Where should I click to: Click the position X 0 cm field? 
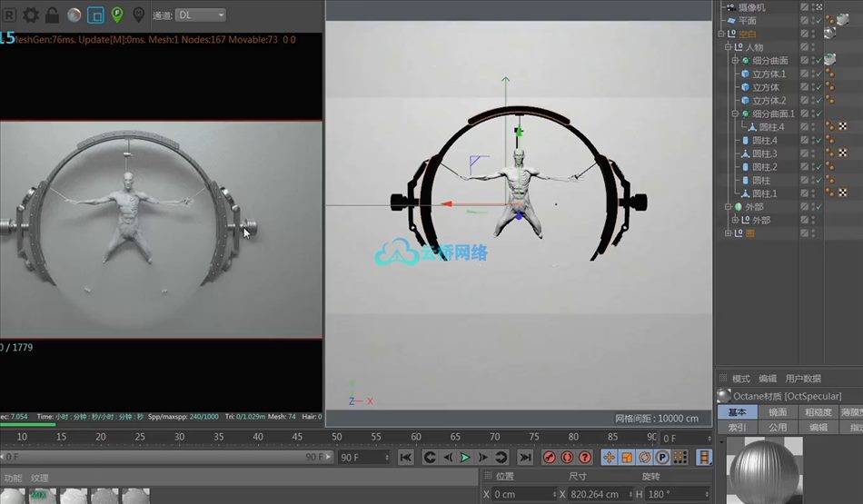pos(524,494)
